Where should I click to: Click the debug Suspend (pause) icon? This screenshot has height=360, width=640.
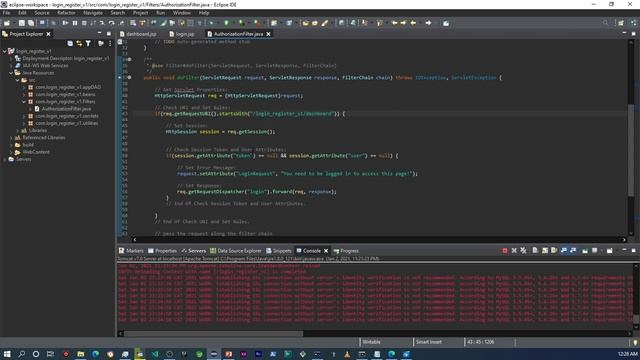(75, 23)
